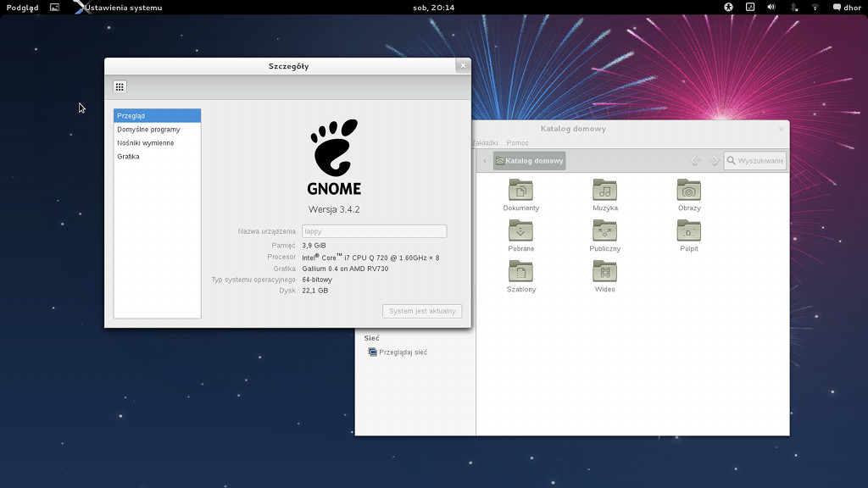Click the search magnifier icon in file manager
868x488 pixels.
tap(732, 160)
